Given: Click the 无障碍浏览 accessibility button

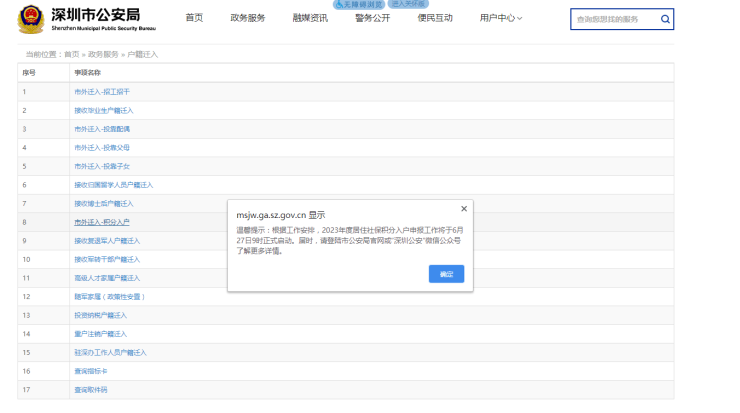Looking at the screenshot, I should pyautogui.click(x=360, y=4).
